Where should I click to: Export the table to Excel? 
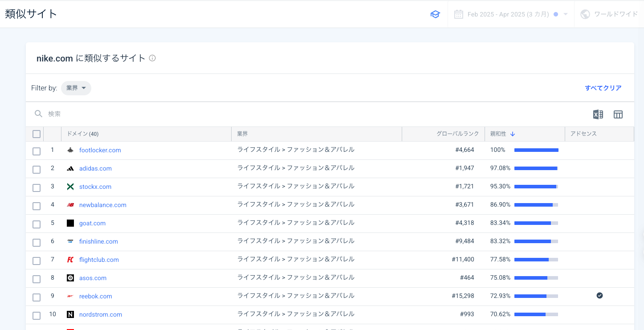[x=598, y=114]
